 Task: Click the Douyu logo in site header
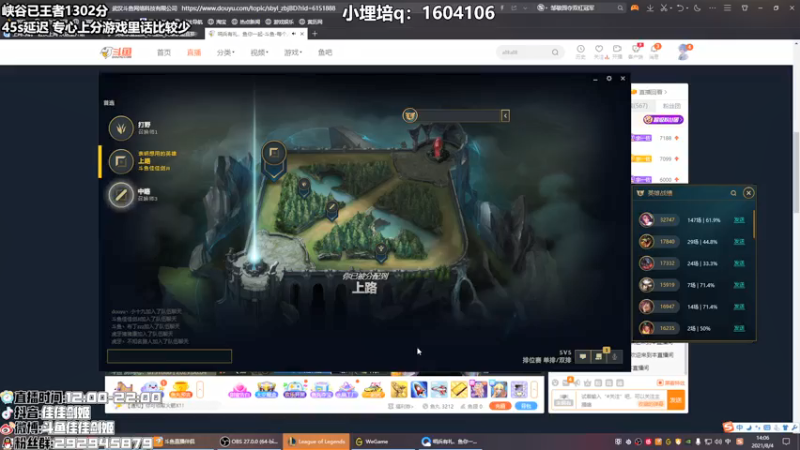coord(116,53)
